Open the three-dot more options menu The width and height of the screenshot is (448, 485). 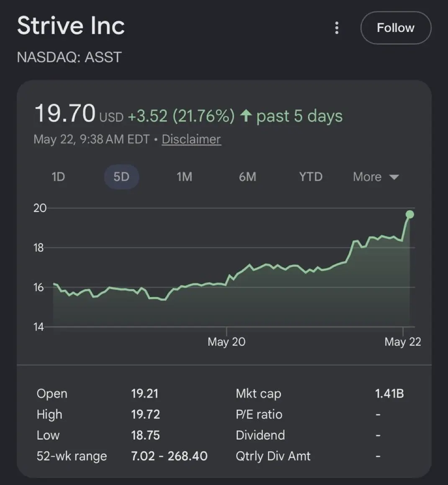(337, 28)
